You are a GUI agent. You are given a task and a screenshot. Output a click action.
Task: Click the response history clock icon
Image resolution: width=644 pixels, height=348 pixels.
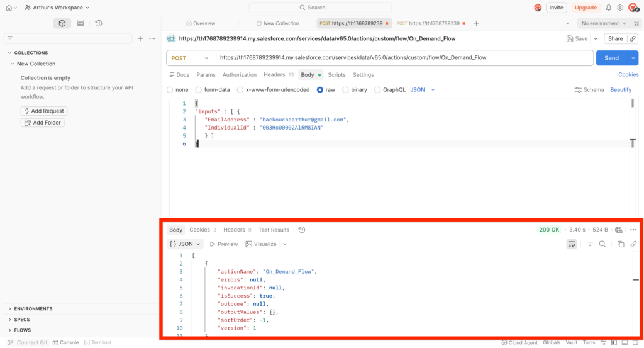coord(302,230)
